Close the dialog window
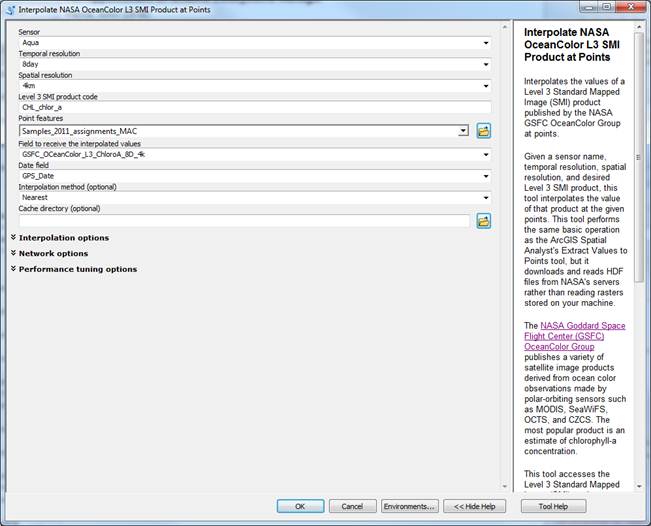This screenshot has width=651, height=526. pos(631,7)
